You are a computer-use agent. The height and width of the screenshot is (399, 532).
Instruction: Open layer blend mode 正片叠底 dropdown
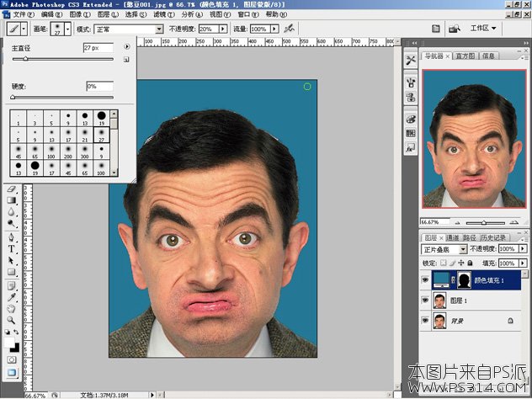(444, 250)
